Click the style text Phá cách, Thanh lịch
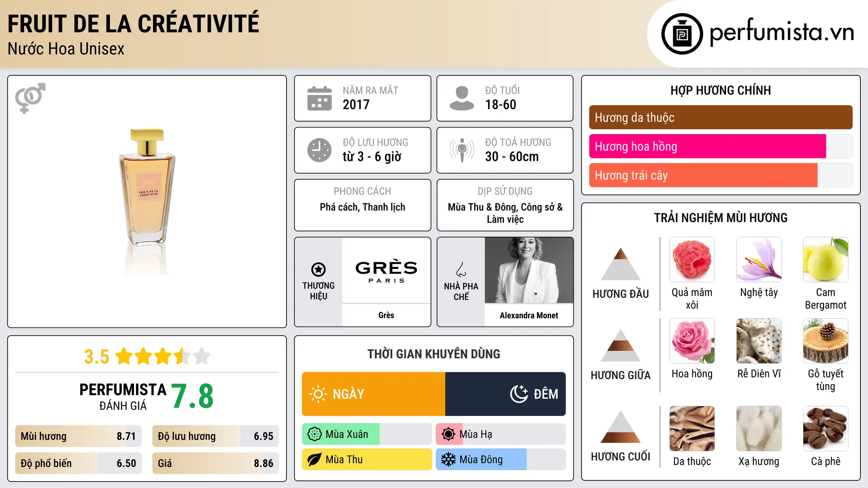The width and height of the screenshot is (868, 488). [362, 207]
